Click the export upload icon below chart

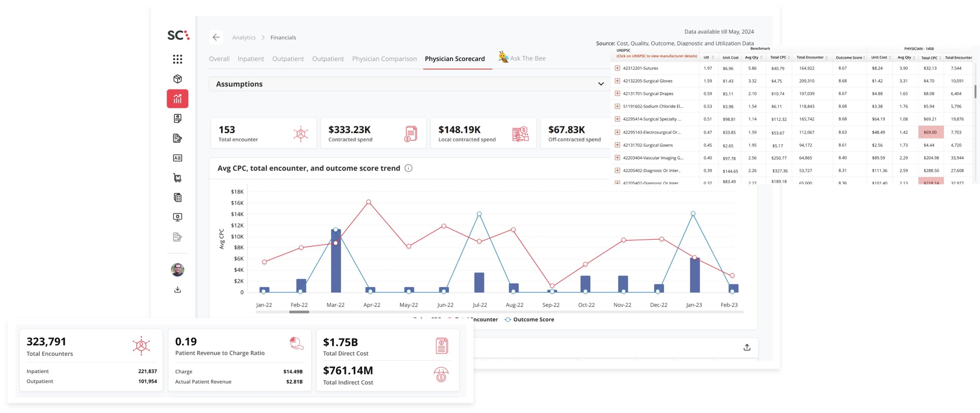point(747,347)
